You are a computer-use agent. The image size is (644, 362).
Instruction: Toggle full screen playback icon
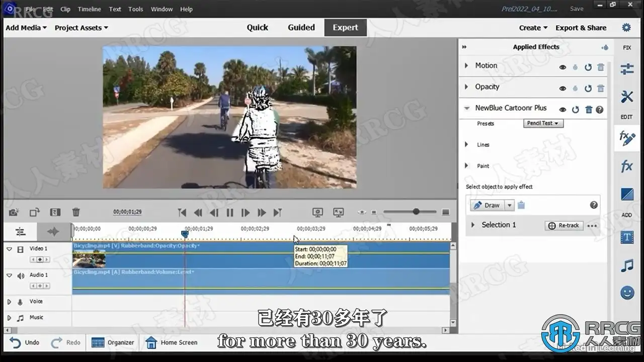tap(339, 213)
